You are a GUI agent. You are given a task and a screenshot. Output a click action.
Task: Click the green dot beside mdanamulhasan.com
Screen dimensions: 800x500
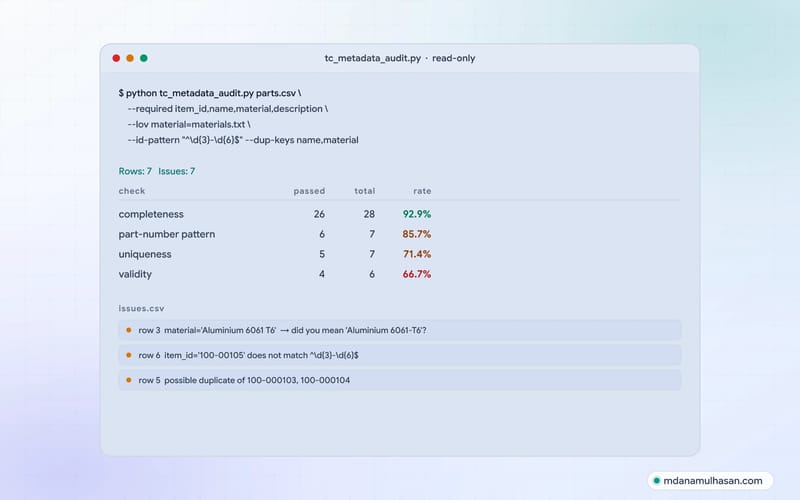click(x=657, y=481)
